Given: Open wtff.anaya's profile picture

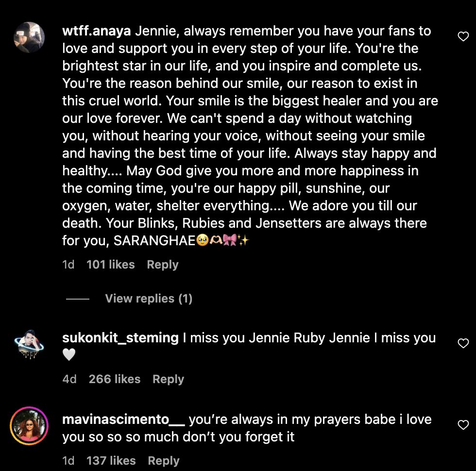Looking at the screenshot, I should click(29, 37).
